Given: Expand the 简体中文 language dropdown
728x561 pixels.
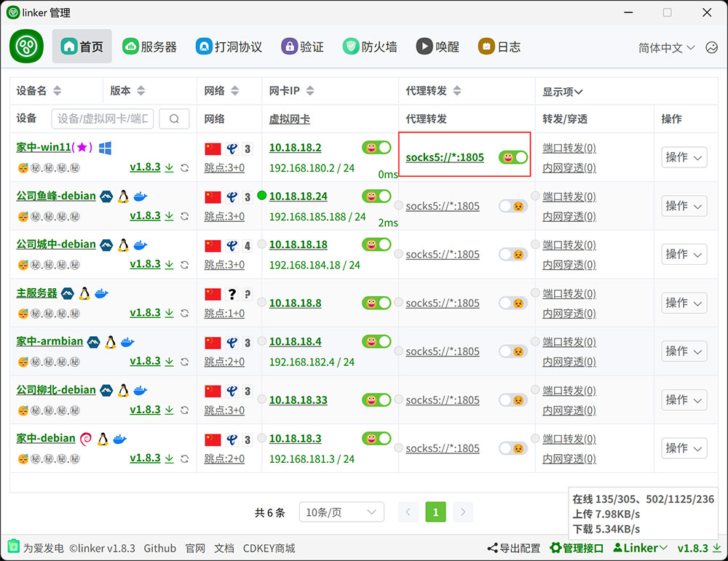Looking at the screenshot, I should 666,47.
